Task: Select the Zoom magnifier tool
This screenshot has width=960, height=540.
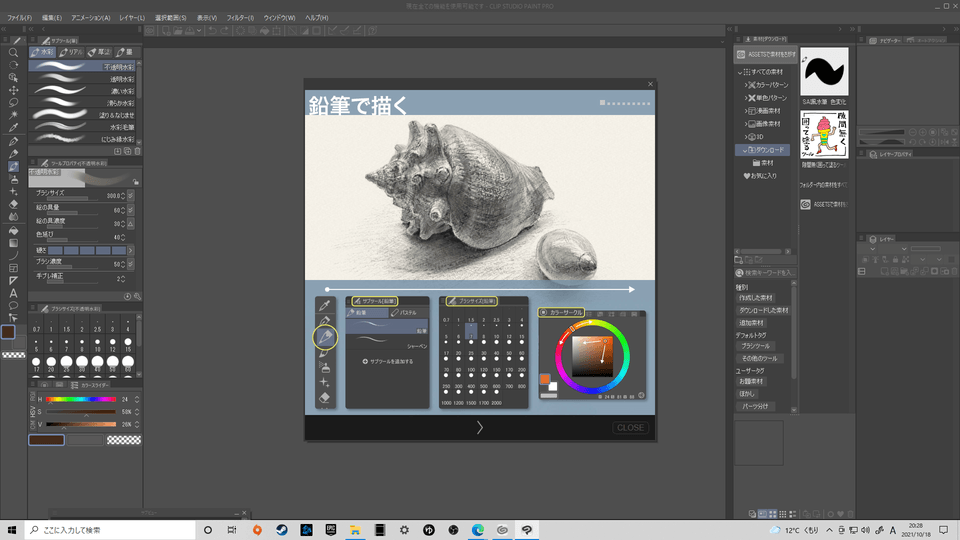Action: coord(13,53)
